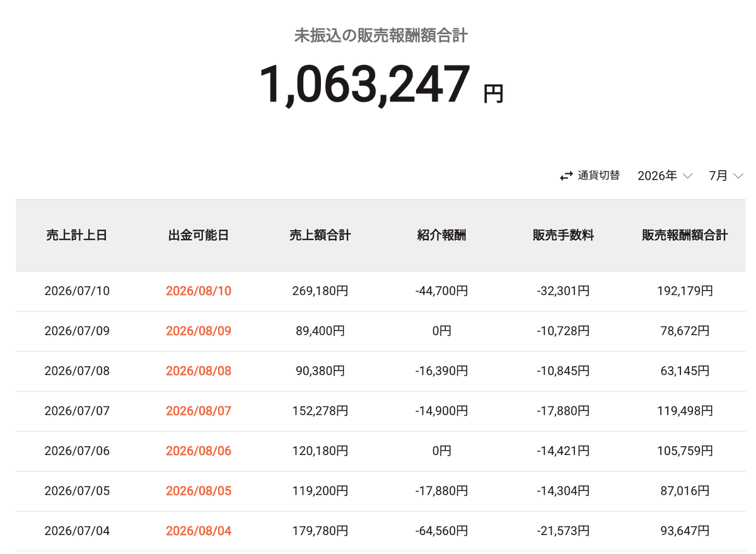Click the 152,278円 sales total cell
The width and height of the screenshot is (756, 554).
[x=320, y=411]
